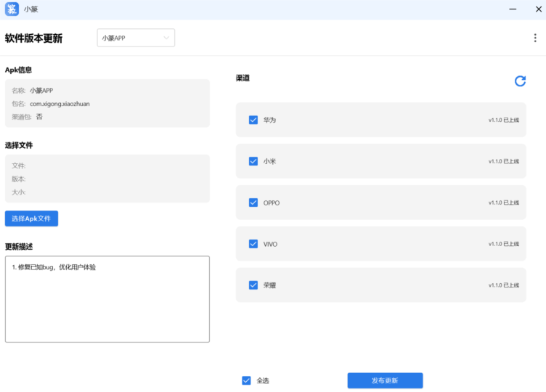Uncheck the 华为 channel checkbox
The width and height of the screenshot is (546, 392).
click(x=253, y=120)
